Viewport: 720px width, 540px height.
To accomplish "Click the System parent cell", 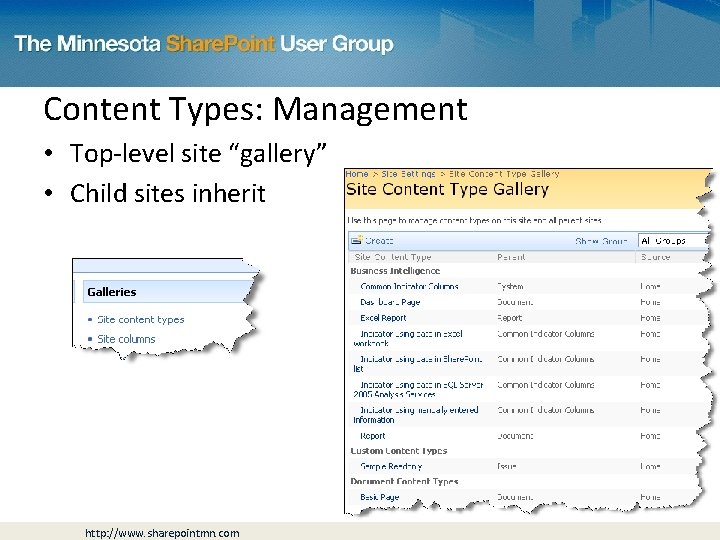I will 510,287.
